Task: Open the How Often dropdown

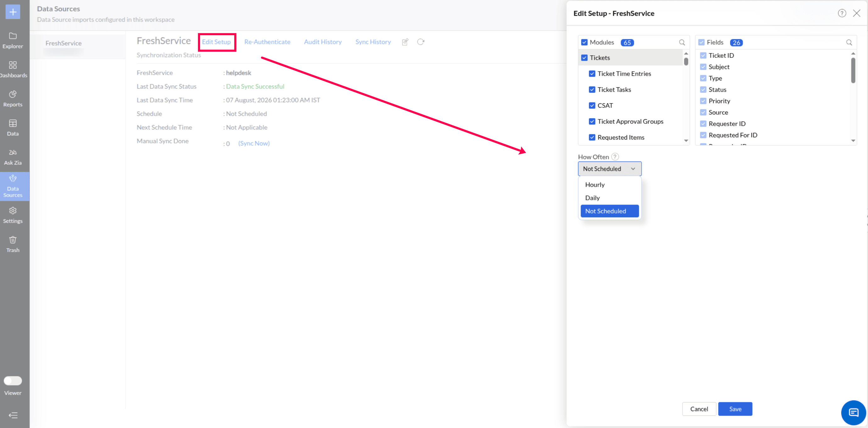Action: pyautogui.click(x=609, y=169)
